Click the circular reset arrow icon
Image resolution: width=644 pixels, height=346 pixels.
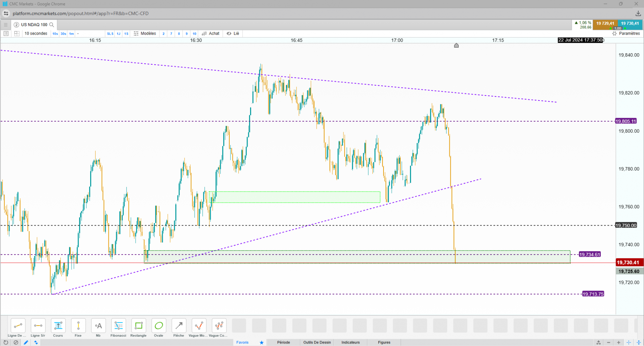pyautogui.click(x=6, y=342)
